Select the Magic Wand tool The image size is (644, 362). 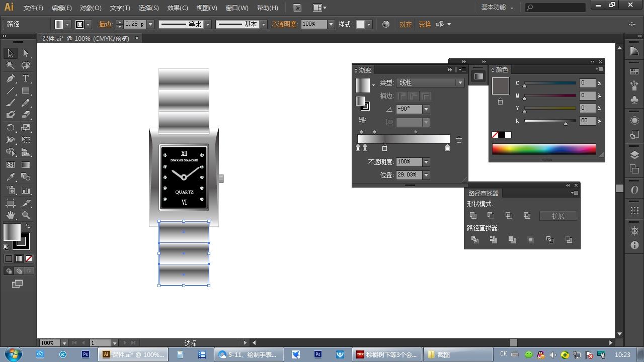click(x=11, y=65)
